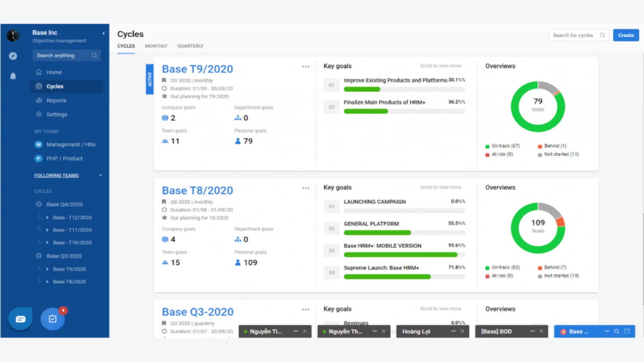Pop out the Base chat window
This screenshot has height=362, width=644.
pyautogui.click(x=627, y=331)
